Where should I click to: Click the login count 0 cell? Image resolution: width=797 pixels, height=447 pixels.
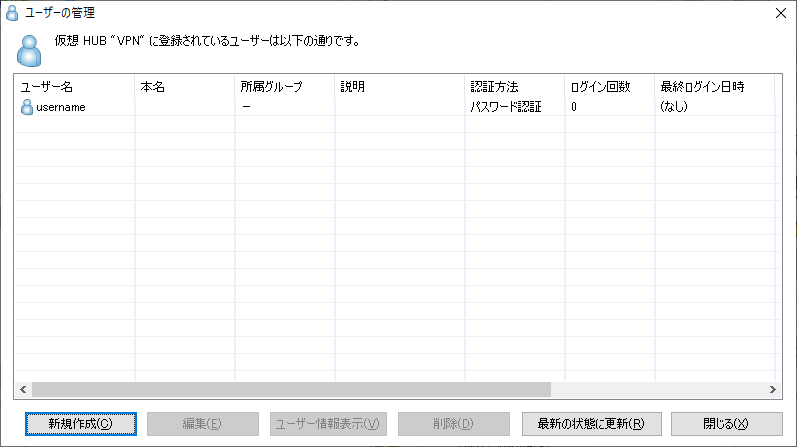point(574,107)
